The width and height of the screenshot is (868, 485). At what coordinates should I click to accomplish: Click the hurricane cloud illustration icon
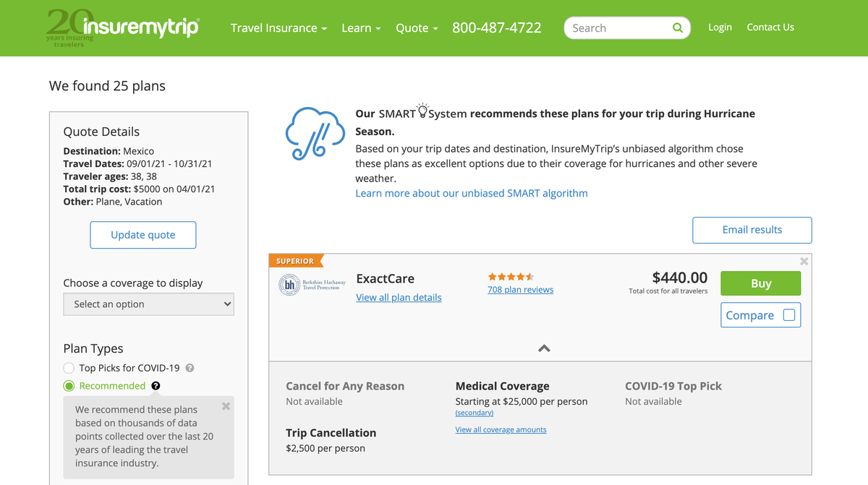pos(315,134)
